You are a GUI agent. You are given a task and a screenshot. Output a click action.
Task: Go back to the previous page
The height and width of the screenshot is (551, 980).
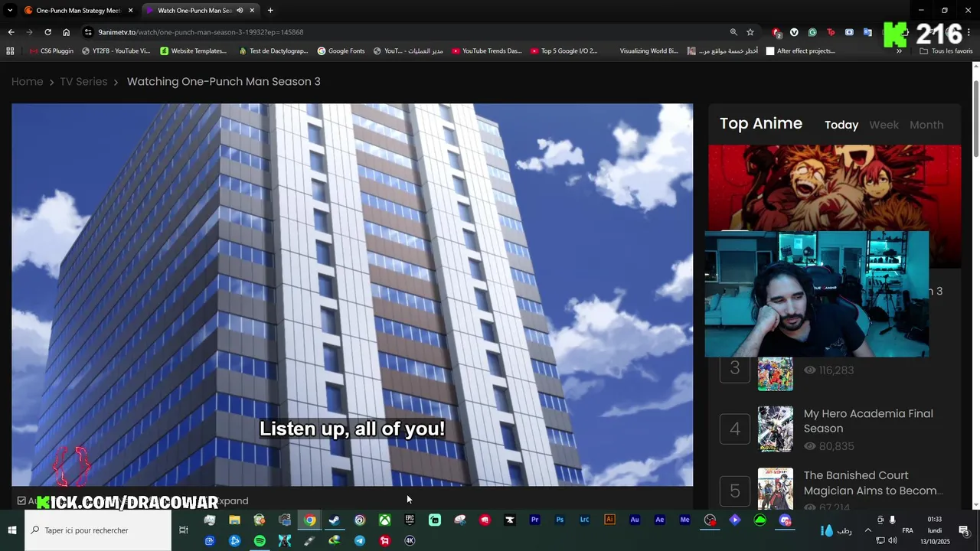coord(11,32)
